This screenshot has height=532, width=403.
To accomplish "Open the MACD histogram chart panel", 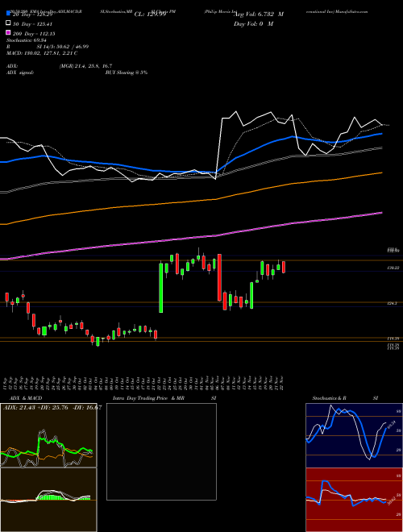I will pyautogui.click(x=48, y=500).
